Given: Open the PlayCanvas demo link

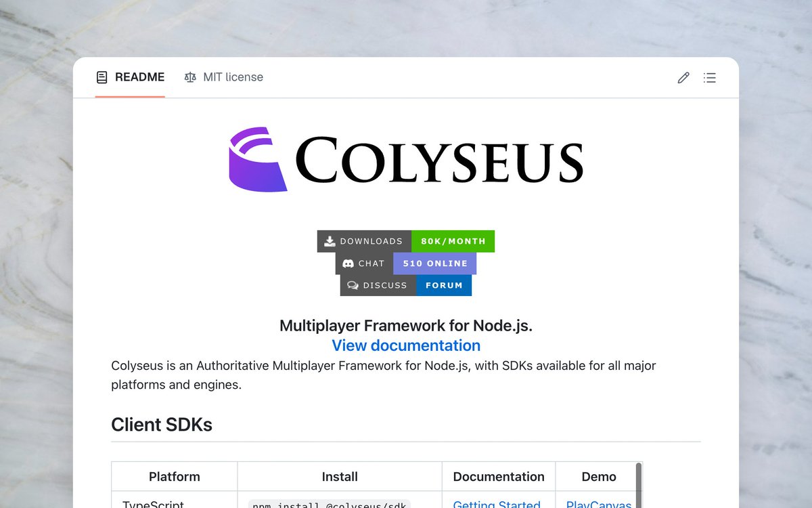Looking at the screenshot, I should [x=599, y=504].
